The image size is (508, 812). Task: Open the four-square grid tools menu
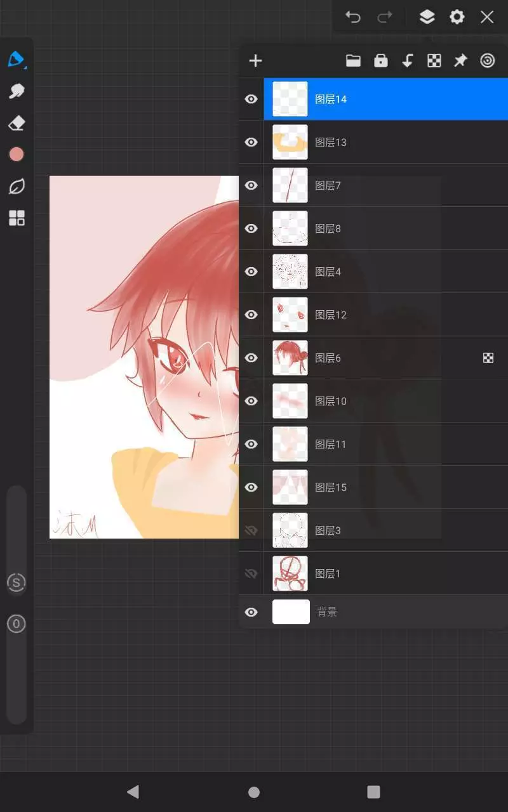17,218
